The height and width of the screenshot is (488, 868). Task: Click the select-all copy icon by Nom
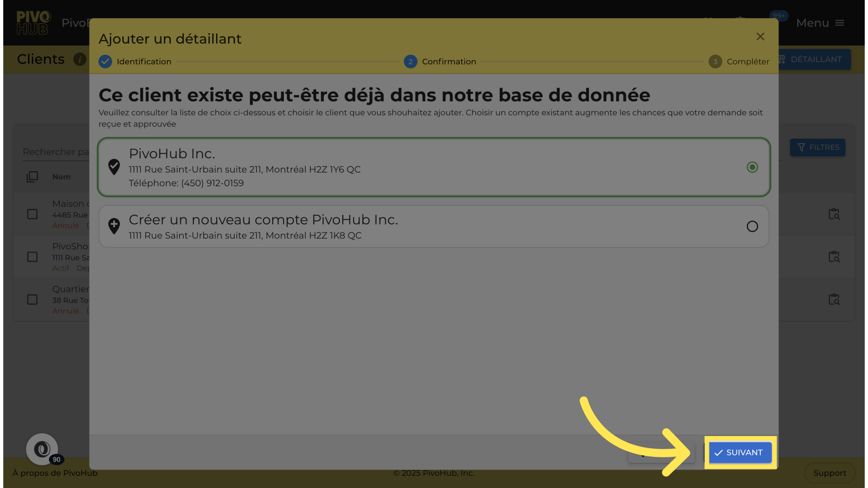click(32, 177)
